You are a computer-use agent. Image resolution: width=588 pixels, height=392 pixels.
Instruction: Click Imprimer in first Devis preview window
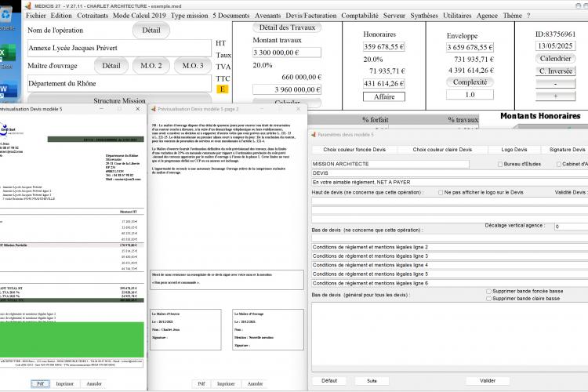[65, 383]
